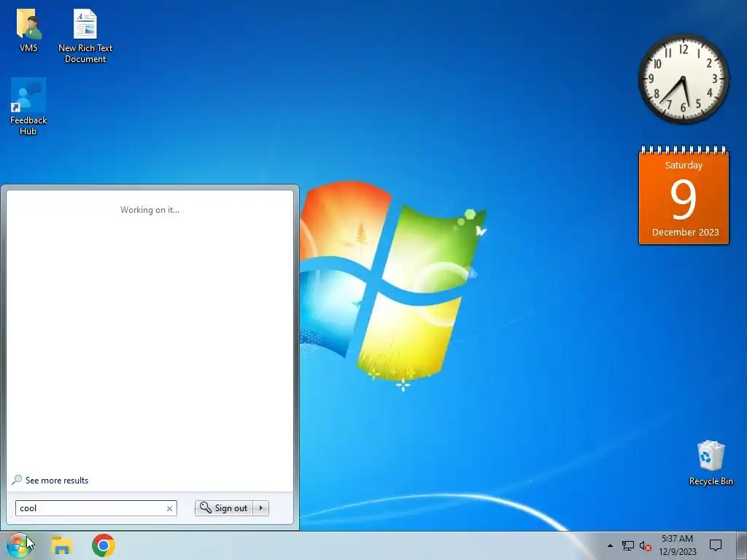This screenshot has width=747, height=560.
Task: Launch the Feedback Hub shortcut
Action: coord(28,106)
